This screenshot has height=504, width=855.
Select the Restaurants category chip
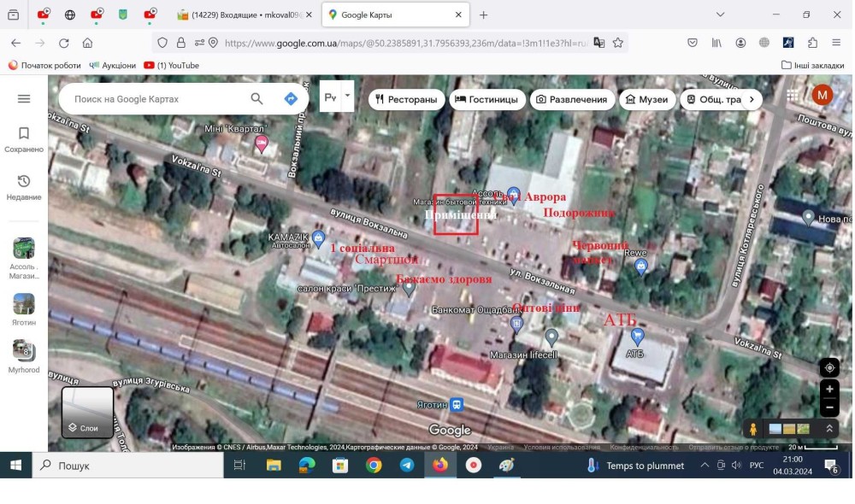point(406,99)
